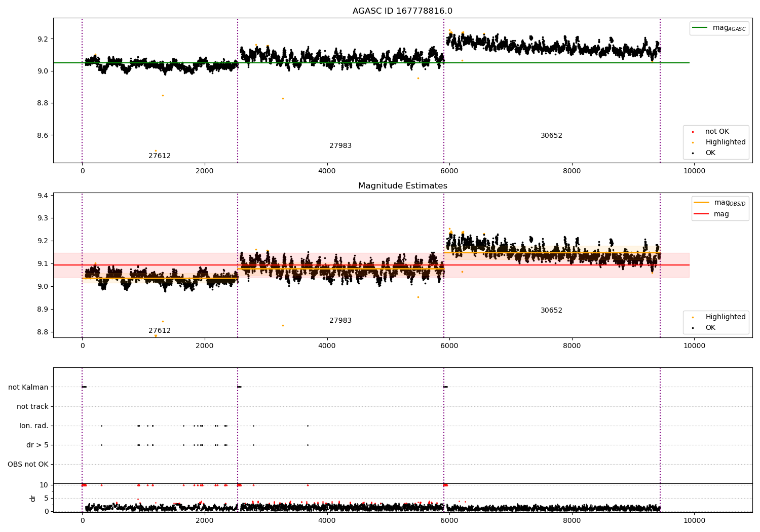Click the rotated "dr" y-axis label
This screenshot has height=532, width=760.
tap(33, 498)
